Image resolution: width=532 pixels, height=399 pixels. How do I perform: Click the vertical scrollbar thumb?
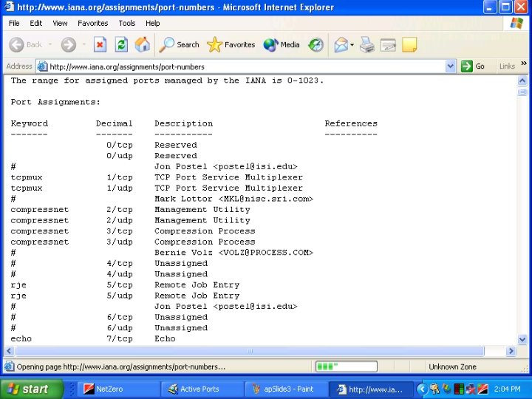tap(522, 92)
